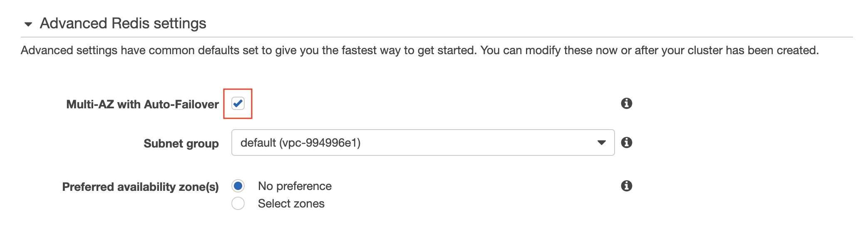The width and height of the screenshot is (868, 235).
Task: Click the Subnet group dropdown caret arrow
Action: tap(601, 142)
